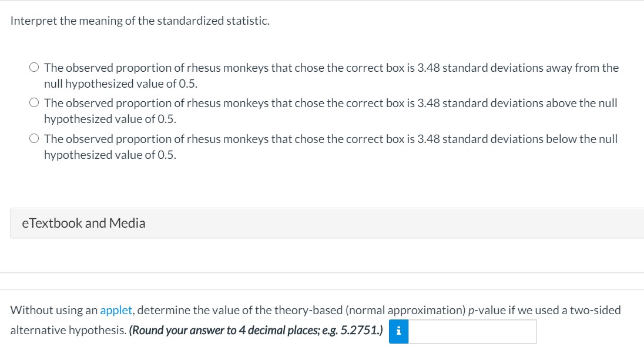Choose the "standard deviations above the null" radio
Screen dimensions: 644x363
(x=34, y=103)
